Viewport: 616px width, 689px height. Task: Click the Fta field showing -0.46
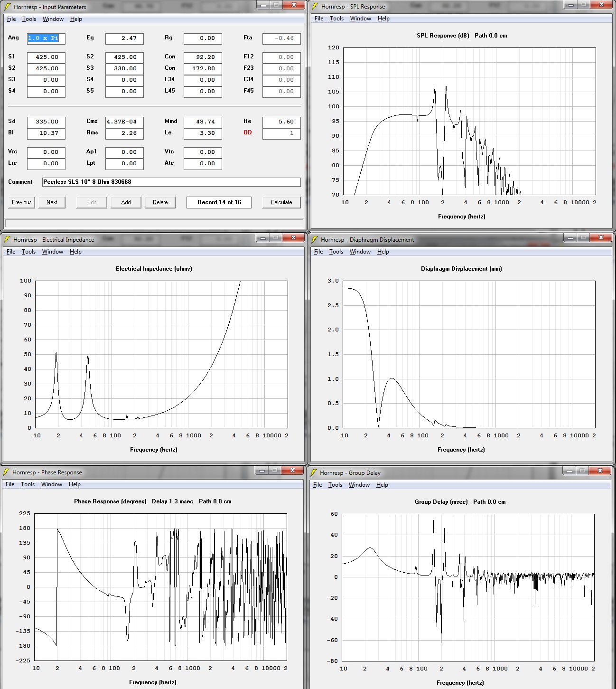pos(281,38)
